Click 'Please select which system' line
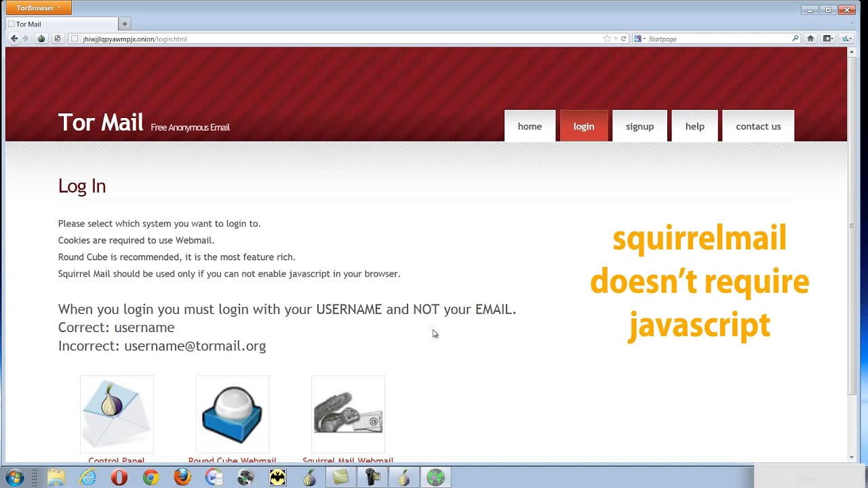 [x=159, y=224]
